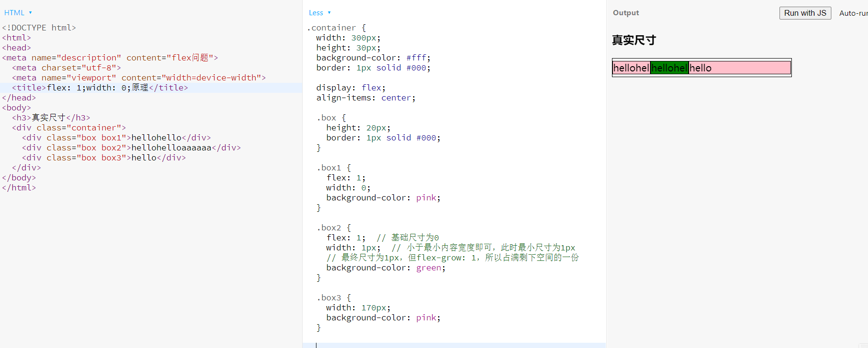Screen dimensions: 868x348
Task: Click the closing </body> tag line
Action: click(19, 178)
